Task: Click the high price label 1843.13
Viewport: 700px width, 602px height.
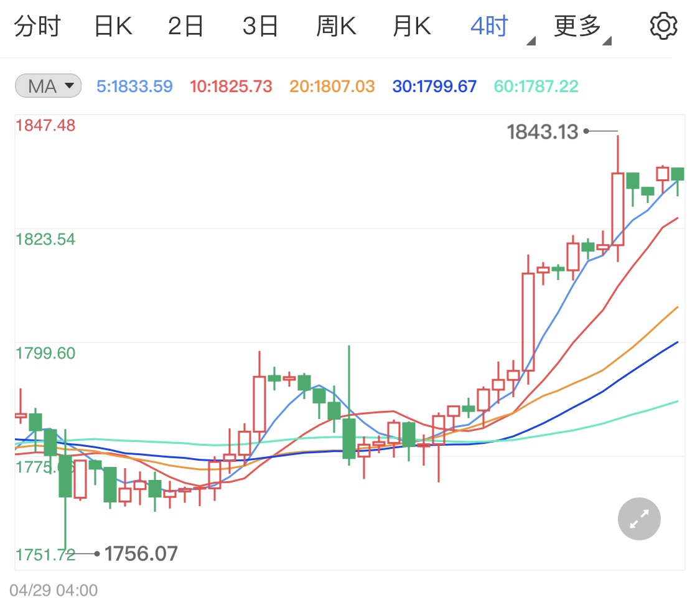Action: [x=543, y=132]
